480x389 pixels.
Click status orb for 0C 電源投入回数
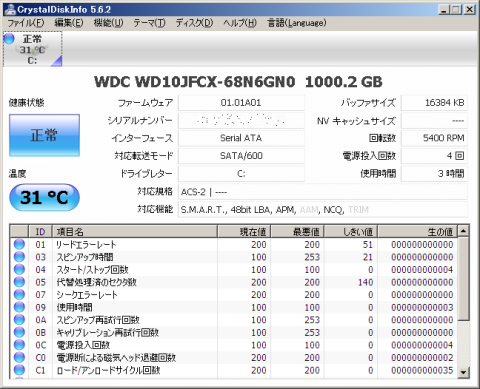pyautogui.click(x=19, y=345)
